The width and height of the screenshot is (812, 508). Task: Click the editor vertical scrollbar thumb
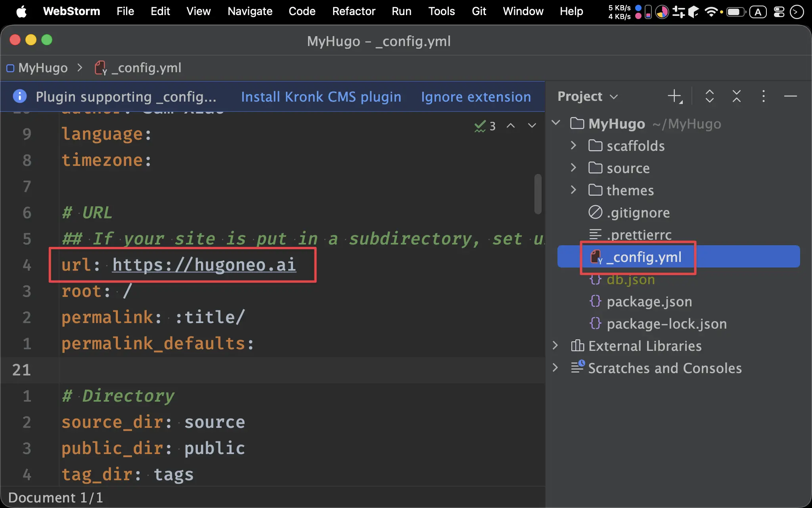click(538, 194)
